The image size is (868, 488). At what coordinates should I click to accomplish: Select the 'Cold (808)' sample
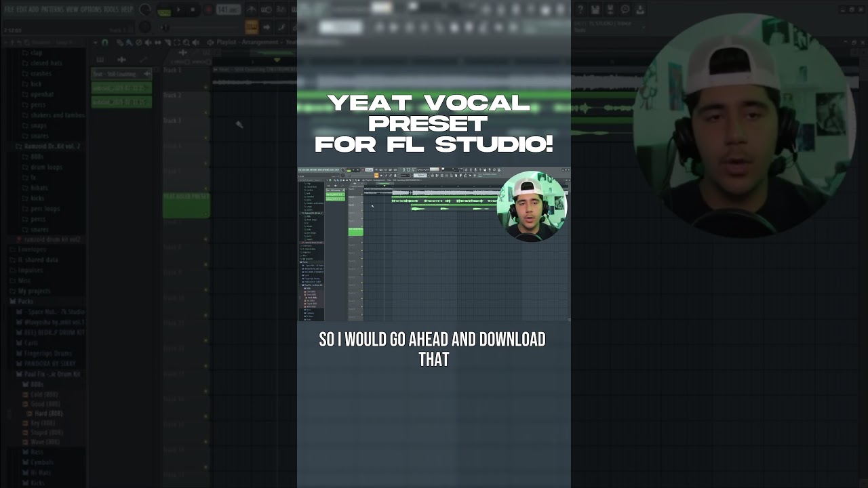(x=41, y=394)
